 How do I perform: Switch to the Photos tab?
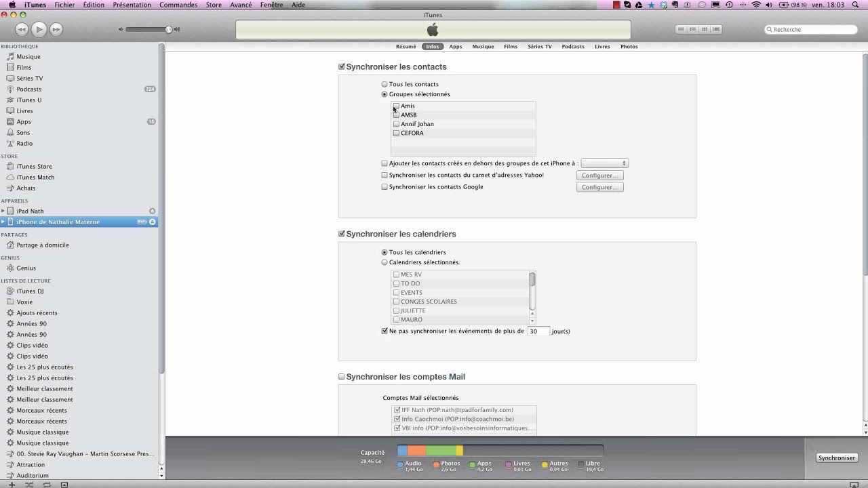[629, 47]
